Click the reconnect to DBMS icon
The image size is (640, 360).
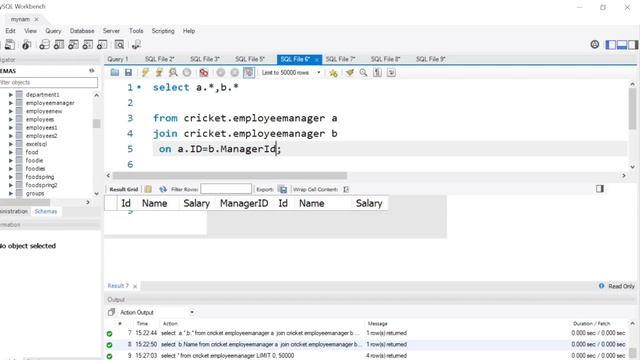click(136, 44)
